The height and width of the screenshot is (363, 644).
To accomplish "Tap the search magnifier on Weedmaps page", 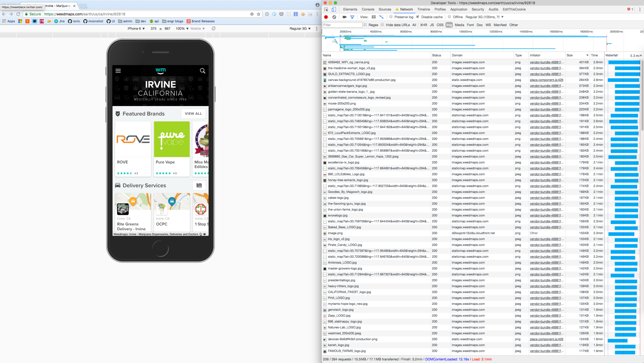I will 202,71.
